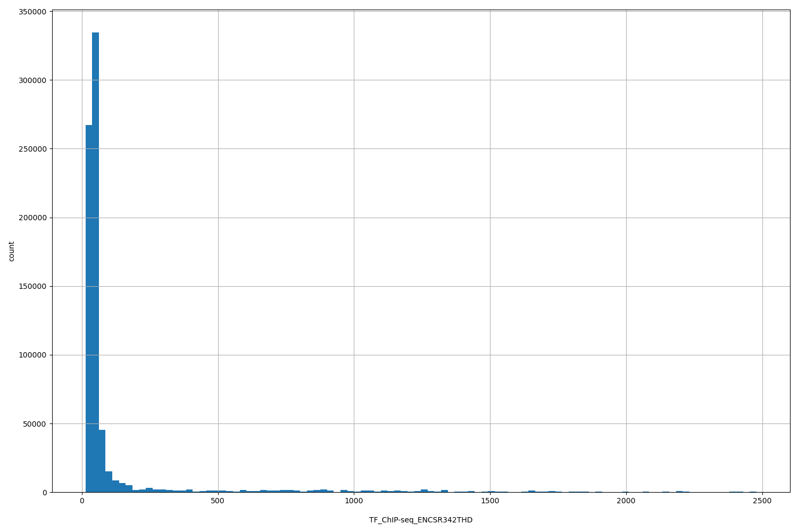Image resolution: width=798 pixels, height=532 pixels.
Task: Click the '2500' x-axis tick label
Action: point(763,501)
